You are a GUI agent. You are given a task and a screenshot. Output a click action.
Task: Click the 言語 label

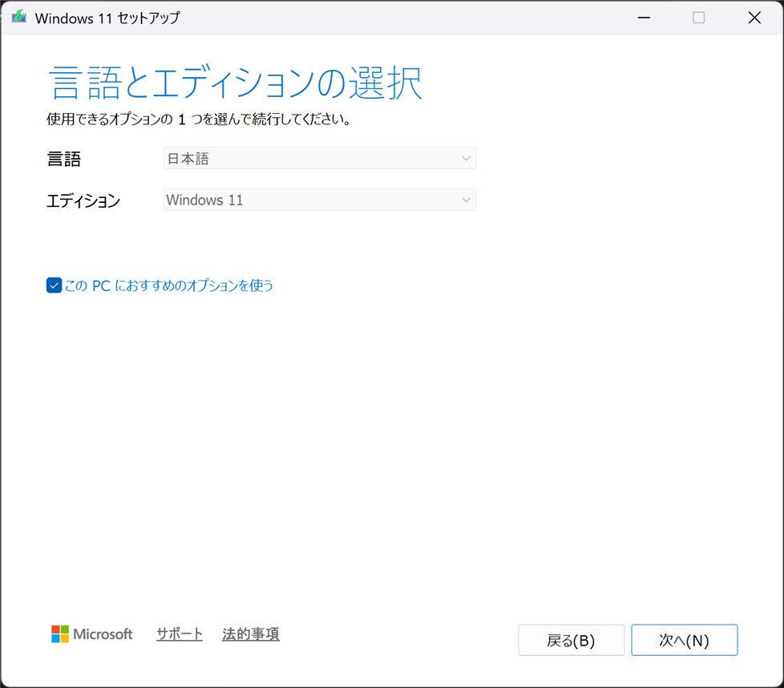(x=64, y=159)
